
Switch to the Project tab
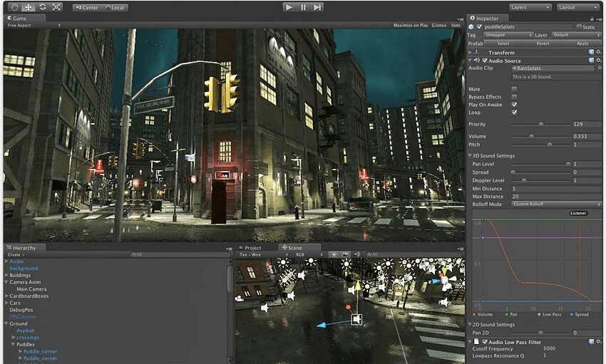click(252, 247)
